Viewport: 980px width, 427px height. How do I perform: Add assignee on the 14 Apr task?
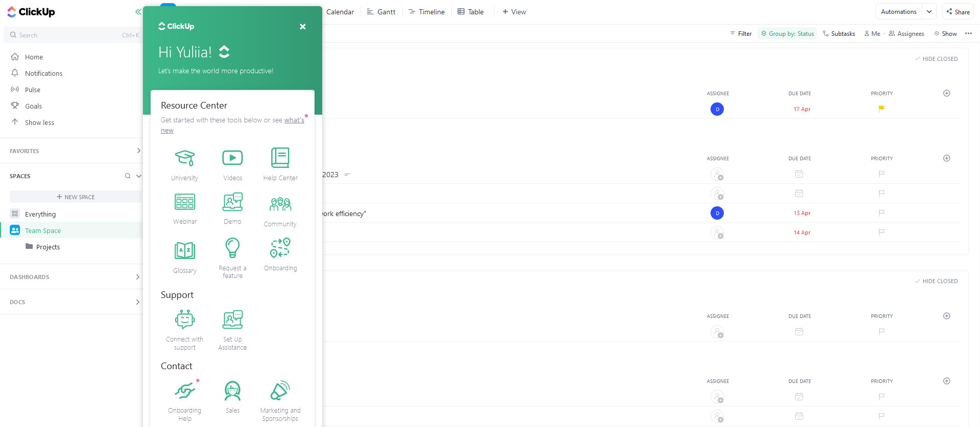click(x=717, y=232)
